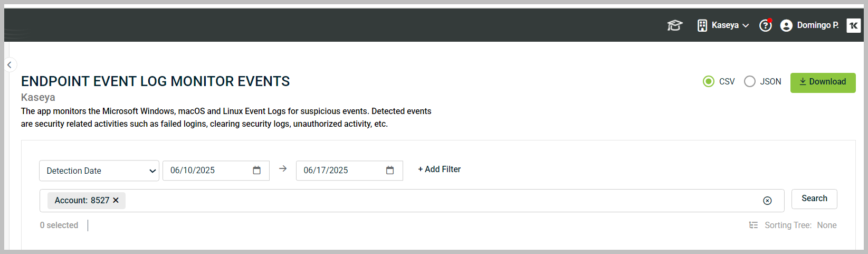Open the Domingo P. user profile avatar
The height and width of the screenshot is (254, 868).
point(786,25)
